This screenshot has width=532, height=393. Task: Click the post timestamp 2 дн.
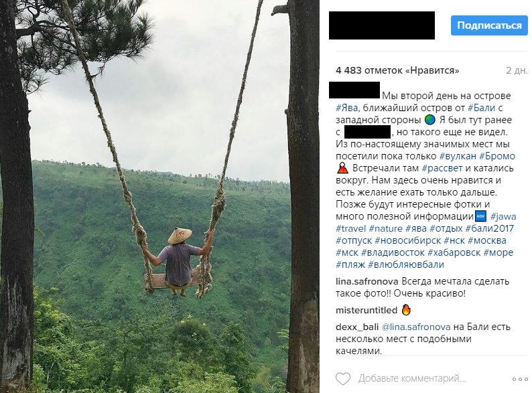point(517,70)
